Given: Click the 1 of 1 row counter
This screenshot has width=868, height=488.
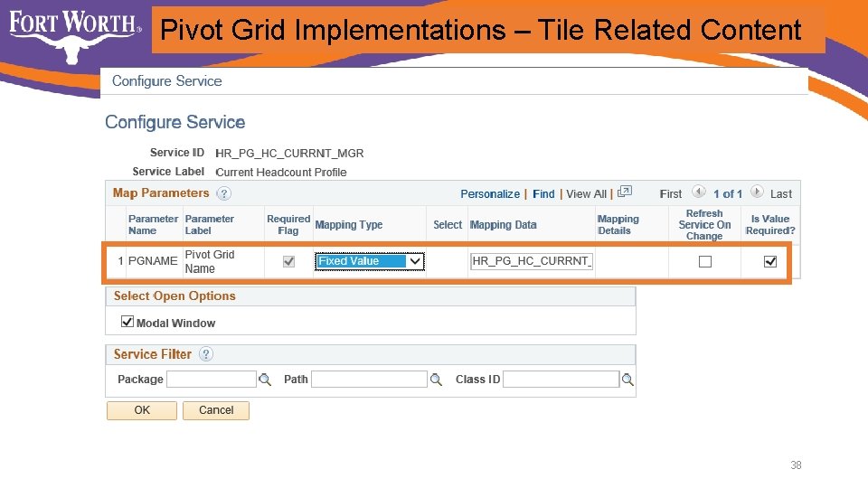Looking at the screenshot, I should pos(727,194).
